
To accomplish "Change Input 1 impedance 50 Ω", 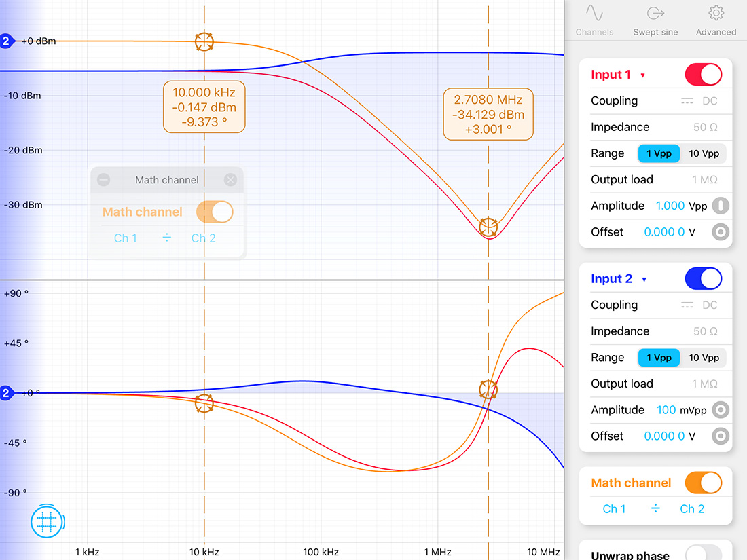I will pos(705,127).
